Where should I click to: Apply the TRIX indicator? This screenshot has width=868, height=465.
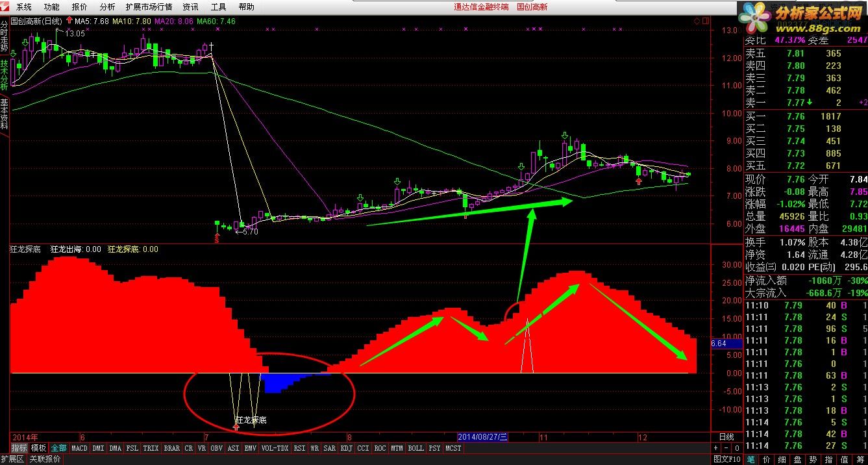click(x=151, y=448)
